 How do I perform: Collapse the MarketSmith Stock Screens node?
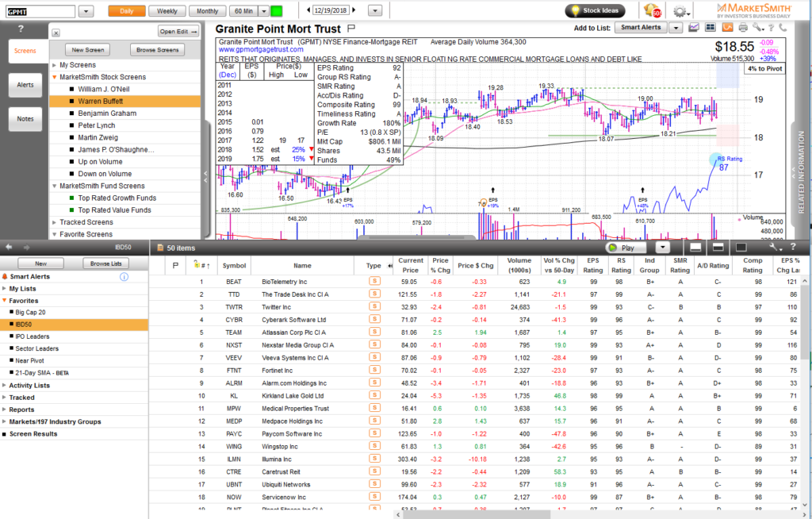pos(55,77)
